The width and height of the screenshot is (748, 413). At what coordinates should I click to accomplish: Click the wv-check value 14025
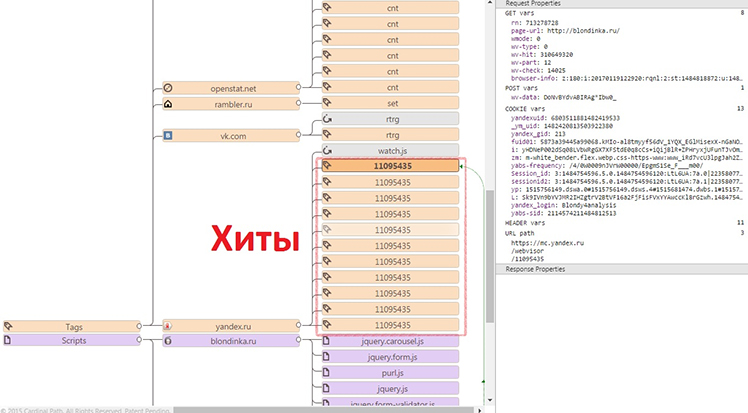point(556,70)
